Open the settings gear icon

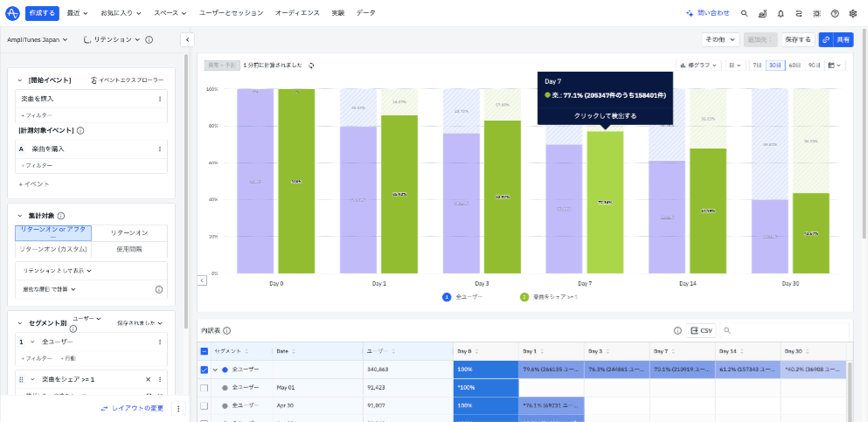click(x=853, y=13)
